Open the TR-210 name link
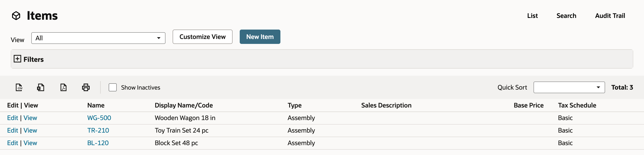Screen dimensions: 644x155 pyautogui.click(x=98, y=130)
